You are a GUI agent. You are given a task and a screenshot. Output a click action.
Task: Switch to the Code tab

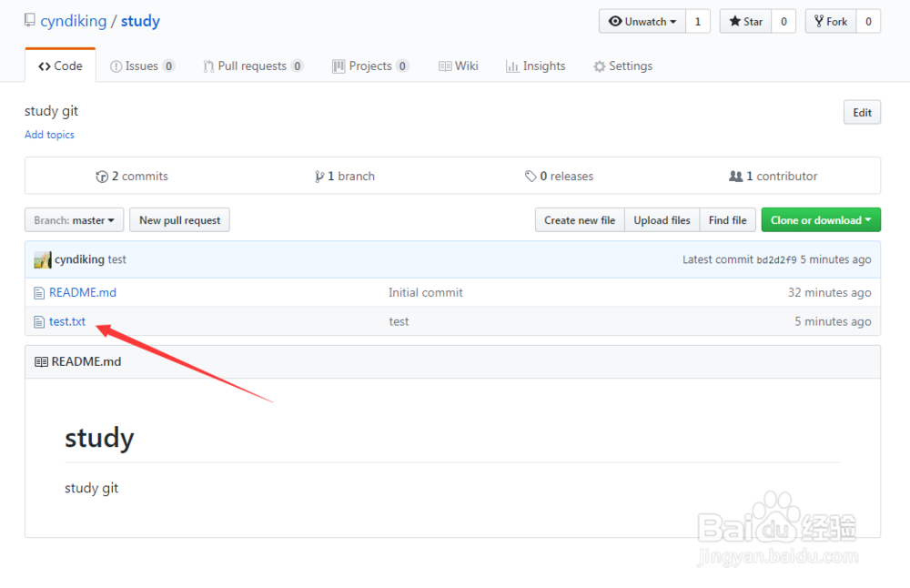click(x=60, y=66)
